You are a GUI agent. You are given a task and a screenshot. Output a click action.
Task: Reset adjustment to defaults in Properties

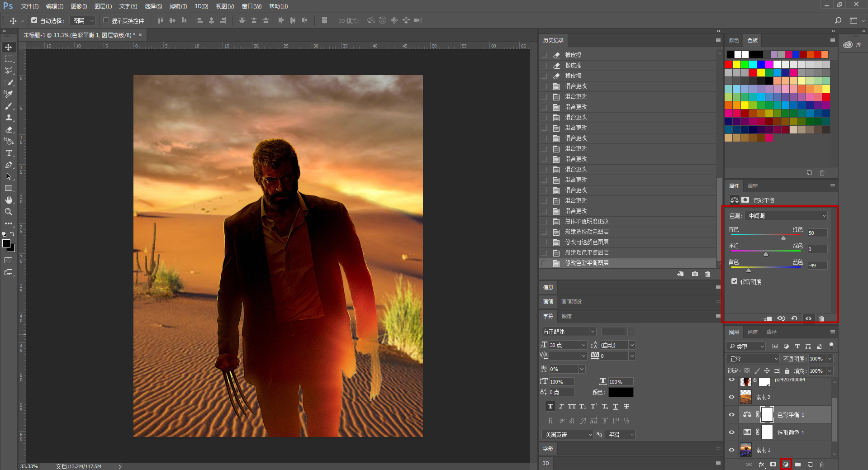tap(794, 318)
